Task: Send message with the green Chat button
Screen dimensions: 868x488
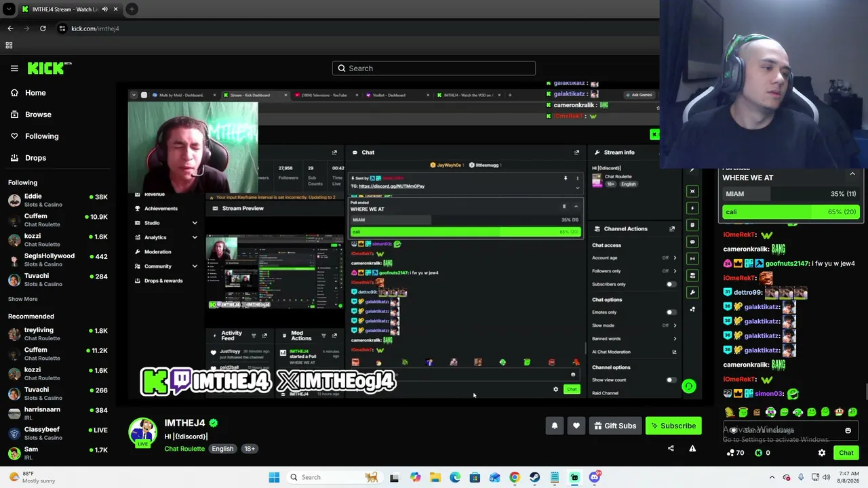Action: (846, 453)
